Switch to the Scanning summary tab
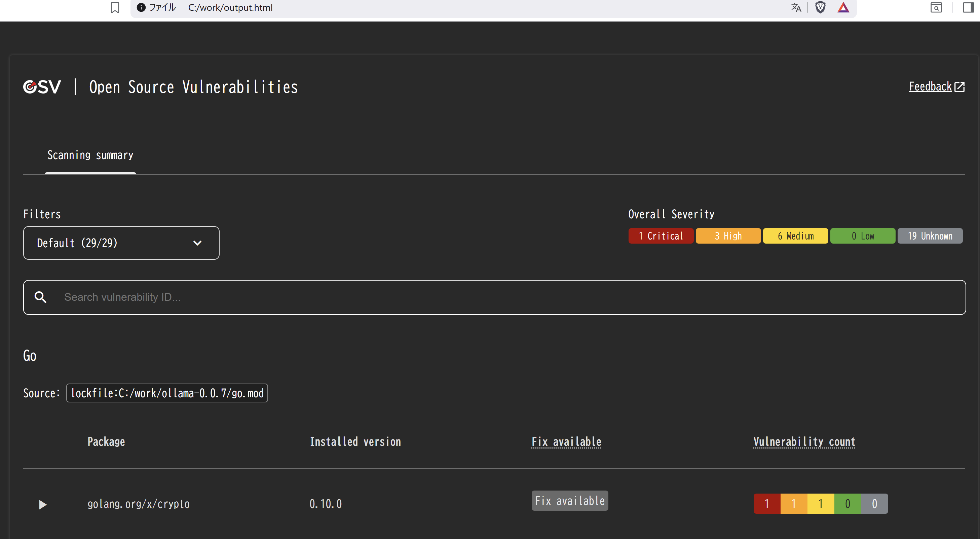The image size is (980, 539). [x=90, y=155]
